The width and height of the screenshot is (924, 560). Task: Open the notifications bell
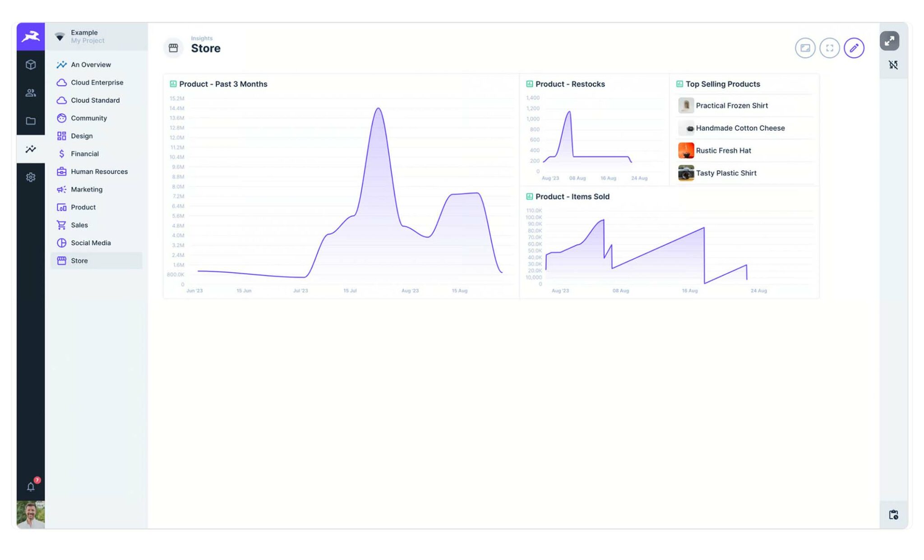click(31, 486)
